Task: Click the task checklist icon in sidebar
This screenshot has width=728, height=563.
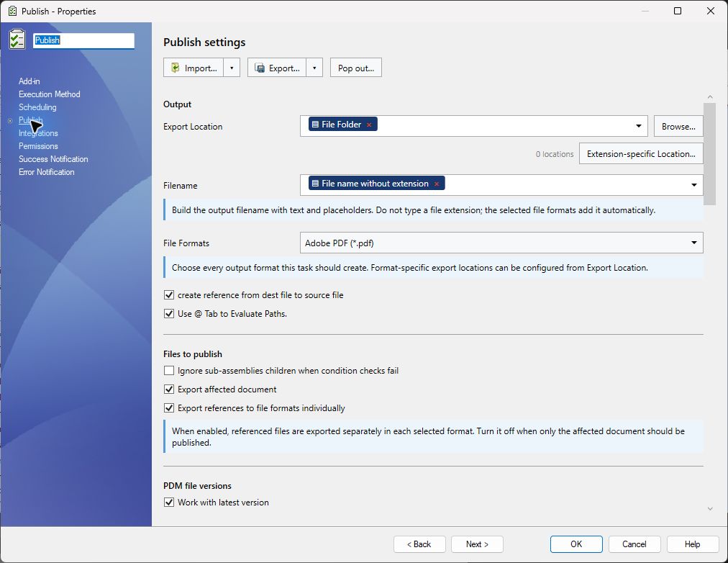Action: [x=17, y=39]
